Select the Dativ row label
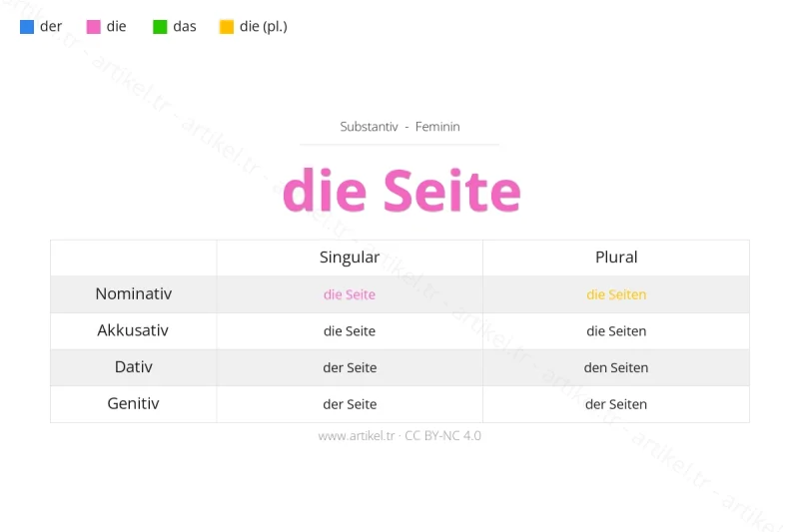The height and width of the screenshot is (532, 799). [x=134, y=367]
